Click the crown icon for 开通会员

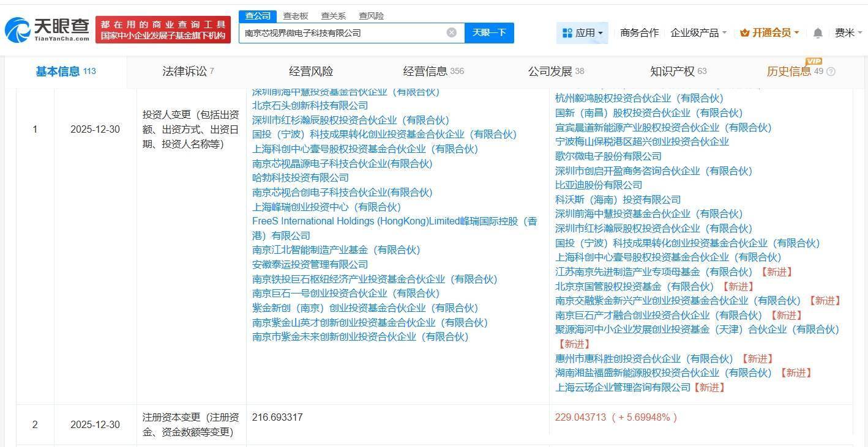(745, 33)
